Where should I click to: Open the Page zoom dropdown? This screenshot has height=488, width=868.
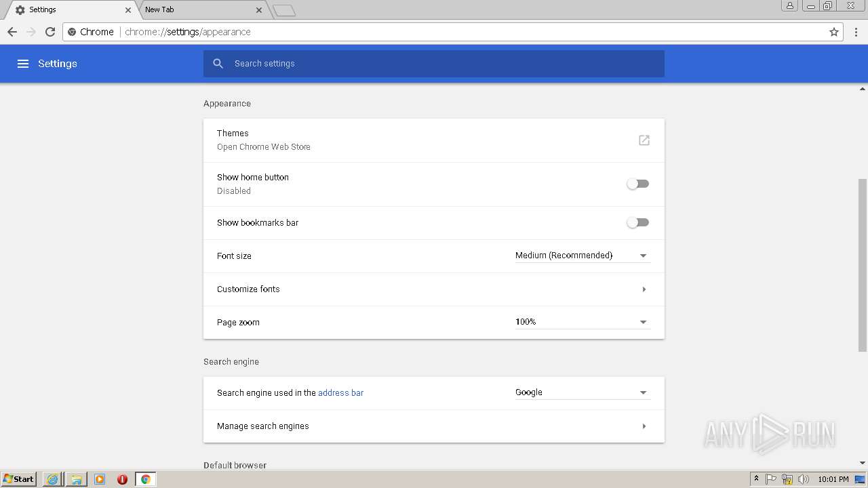point(583,322)
